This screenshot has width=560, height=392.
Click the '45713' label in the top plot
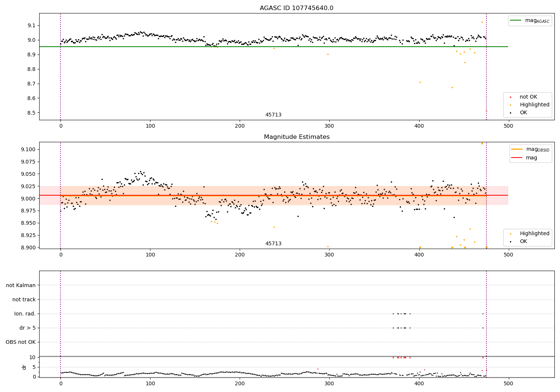273,115
